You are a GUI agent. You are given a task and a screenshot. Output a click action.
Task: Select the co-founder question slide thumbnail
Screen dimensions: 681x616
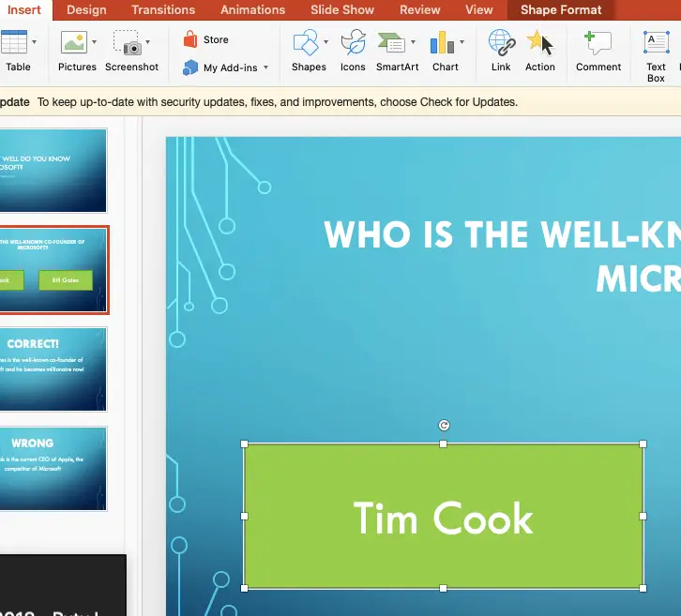pyautogui.click(x=53, y=270)
